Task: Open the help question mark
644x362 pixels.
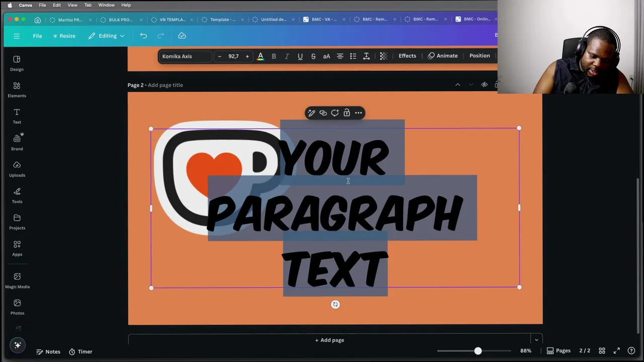Action: pyautogui.click(x=631, y=350)
